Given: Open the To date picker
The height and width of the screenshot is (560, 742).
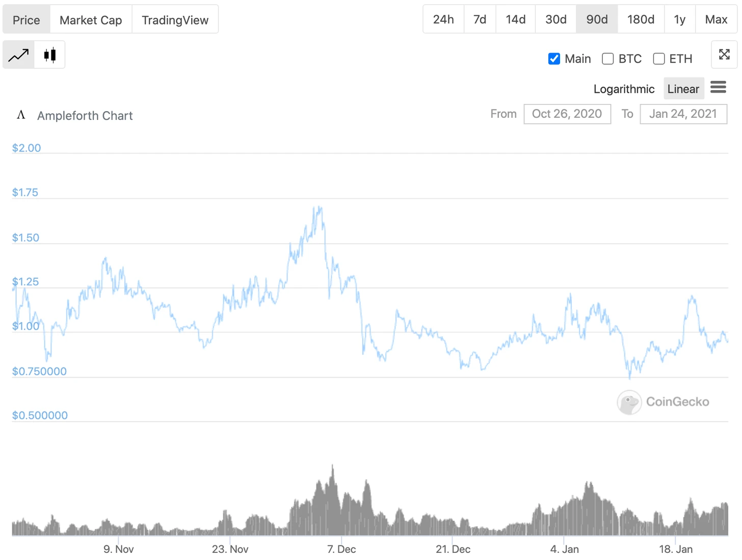Looking at the screenshot, I should pyautogui.click(x=683, y=114).
